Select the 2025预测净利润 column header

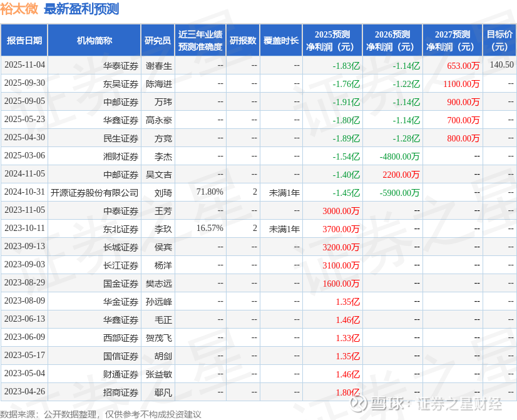point(332,40)
